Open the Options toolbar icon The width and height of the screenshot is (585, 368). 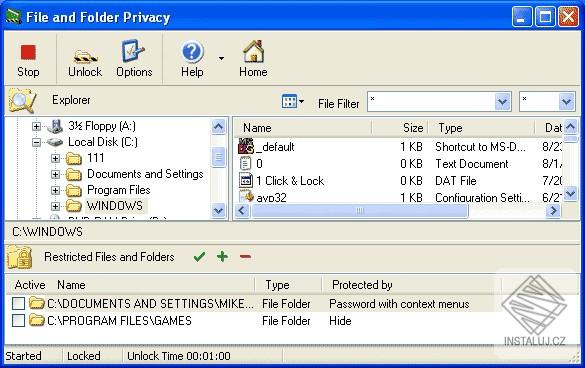[133, 51]
